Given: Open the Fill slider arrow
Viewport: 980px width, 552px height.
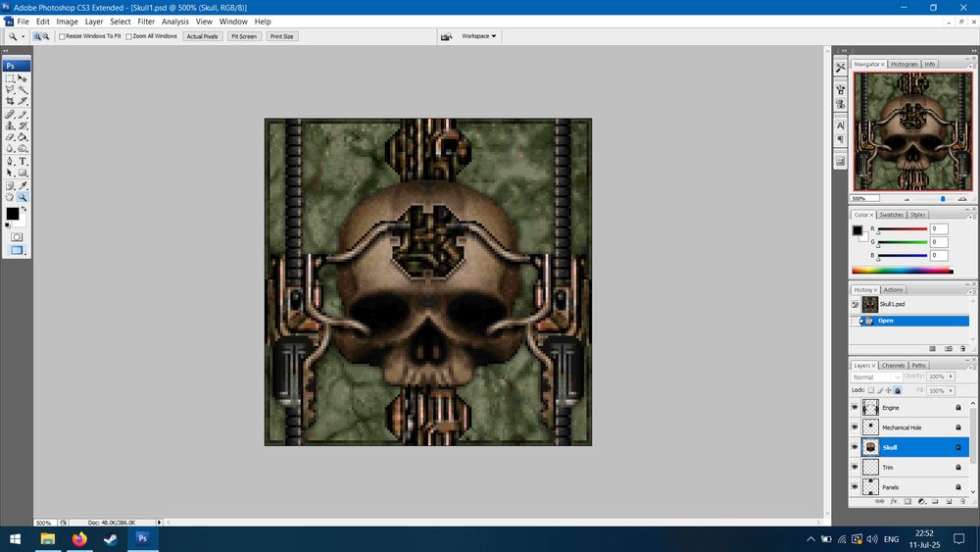Looking at the screenshot, I should (x=951, y=390).
